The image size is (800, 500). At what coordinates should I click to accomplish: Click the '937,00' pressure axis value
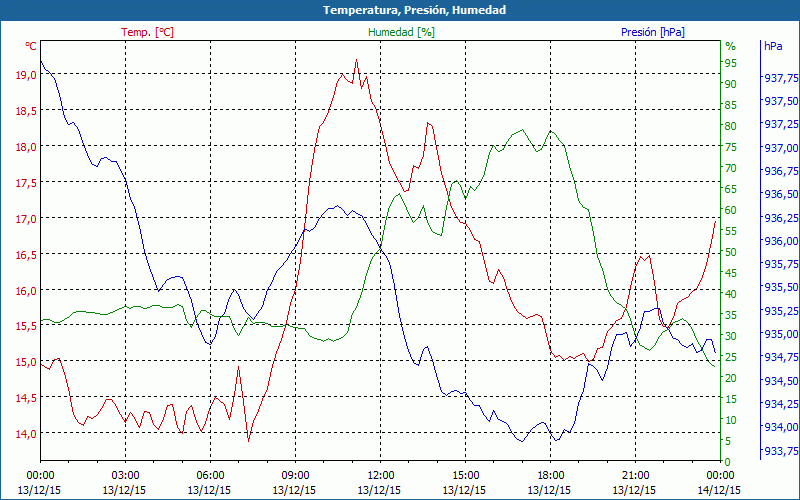pos(781,148)
